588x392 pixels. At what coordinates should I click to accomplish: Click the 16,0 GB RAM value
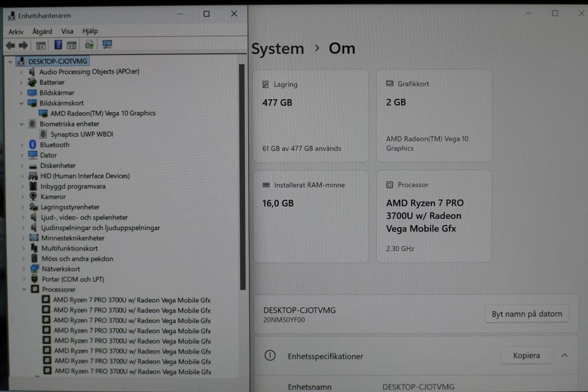tap(278, 203)
